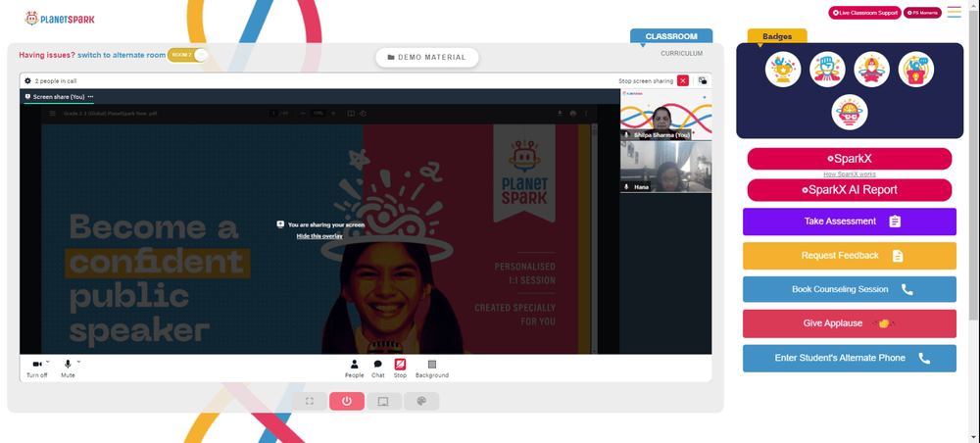
Task: Enter fullscreen with the expand icon
Action: 310,401
